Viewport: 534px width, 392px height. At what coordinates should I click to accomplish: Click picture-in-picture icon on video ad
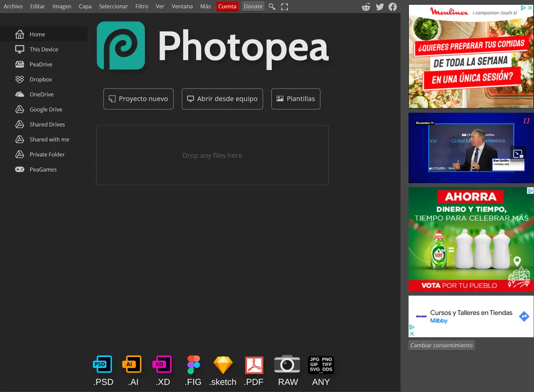tap(518, 153)
